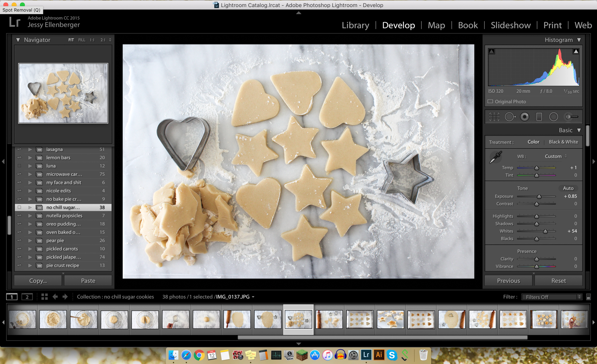Click the Previous button
Image resolution: width=597 pixels, height=364 pixels.
tap(508, 280)
